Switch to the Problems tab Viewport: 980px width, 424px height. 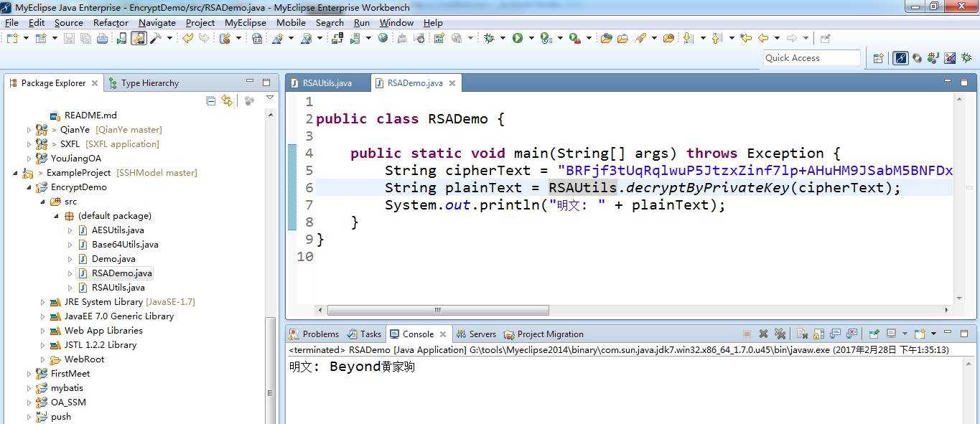[314, 334]
